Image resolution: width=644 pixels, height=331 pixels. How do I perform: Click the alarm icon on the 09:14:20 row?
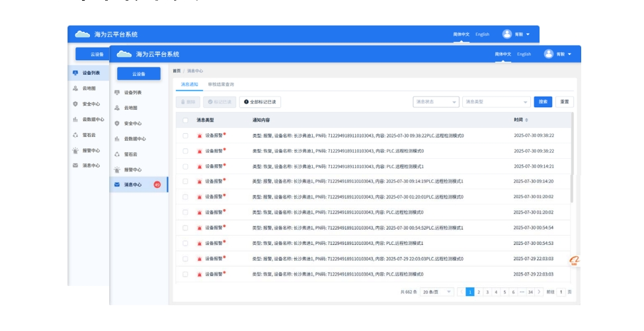tap(200, 181)
